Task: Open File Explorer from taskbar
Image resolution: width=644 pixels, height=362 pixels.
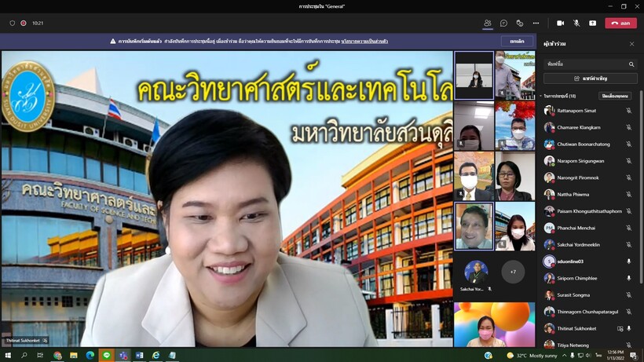Action: tap(74, 356)
